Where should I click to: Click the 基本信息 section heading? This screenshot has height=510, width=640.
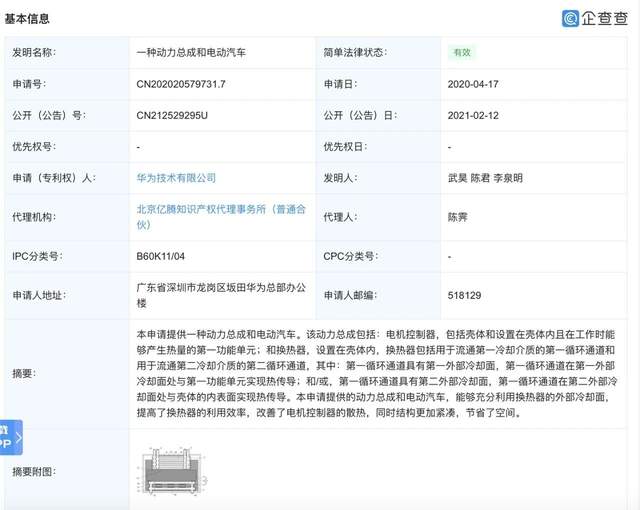27,19
